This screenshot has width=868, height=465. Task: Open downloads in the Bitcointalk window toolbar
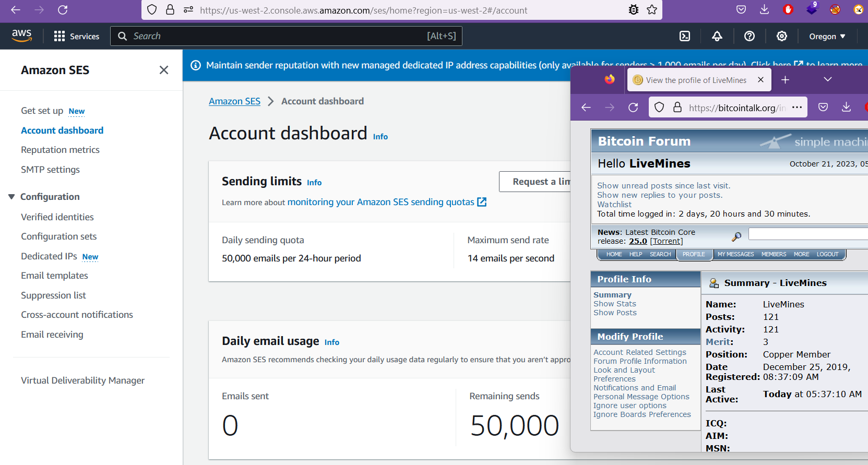[x=847, y=107]
